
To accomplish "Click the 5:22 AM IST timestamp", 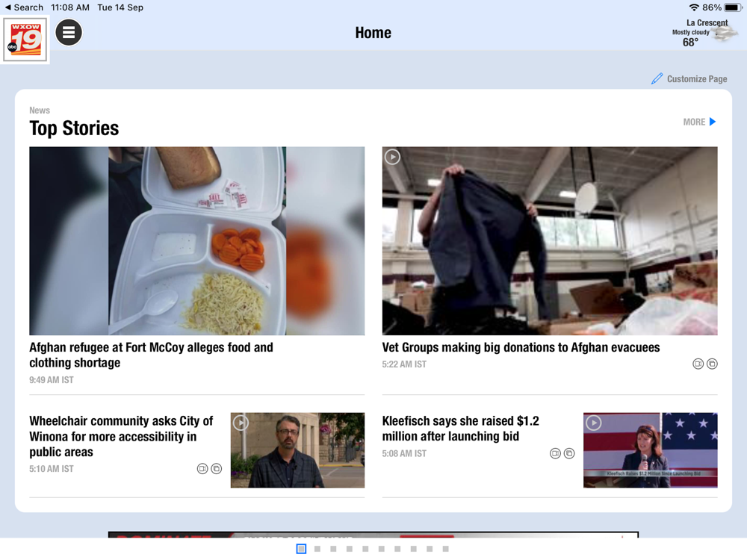I will (x=404, y=364).
